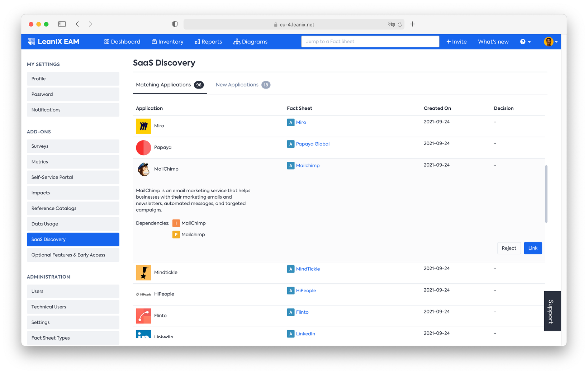588x374 pixels.
Task: Click the A icon beside Flinto link
Action: [291, 312]
